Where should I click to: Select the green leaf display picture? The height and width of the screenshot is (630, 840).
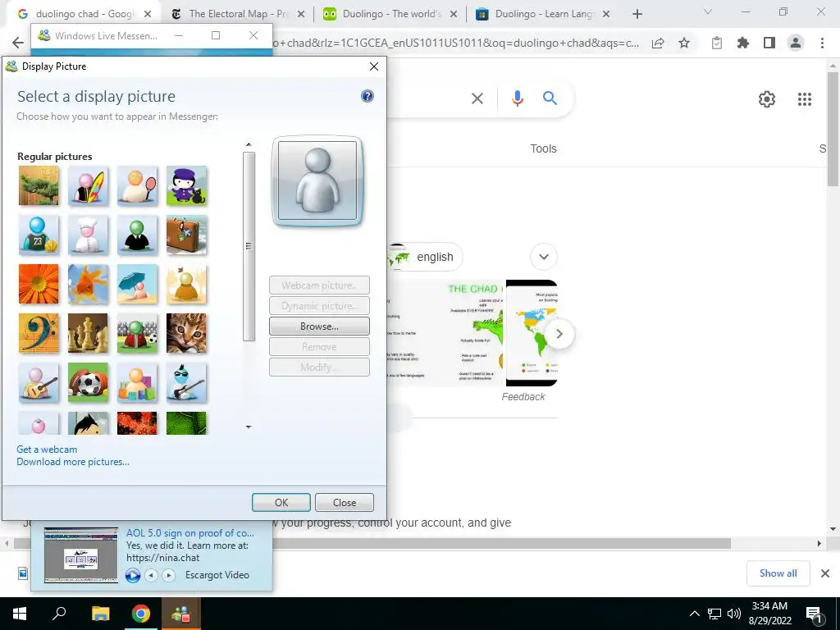186,423
